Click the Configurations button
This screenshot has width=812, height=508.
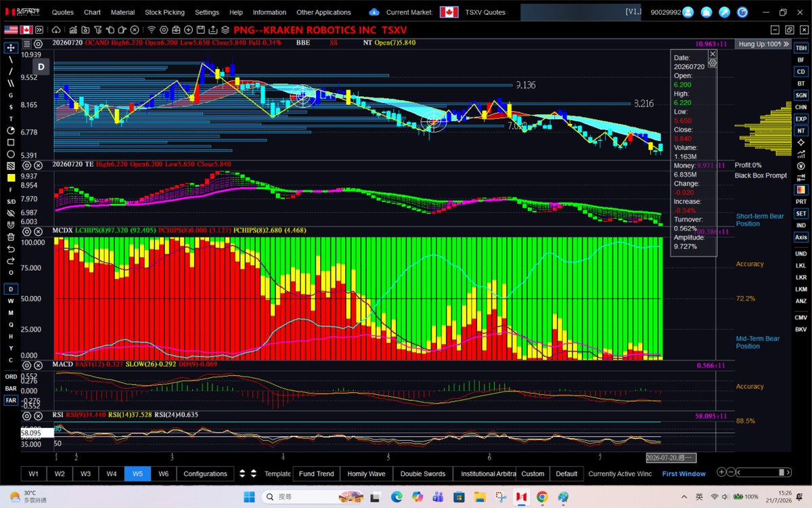click(x=205, y=473)
